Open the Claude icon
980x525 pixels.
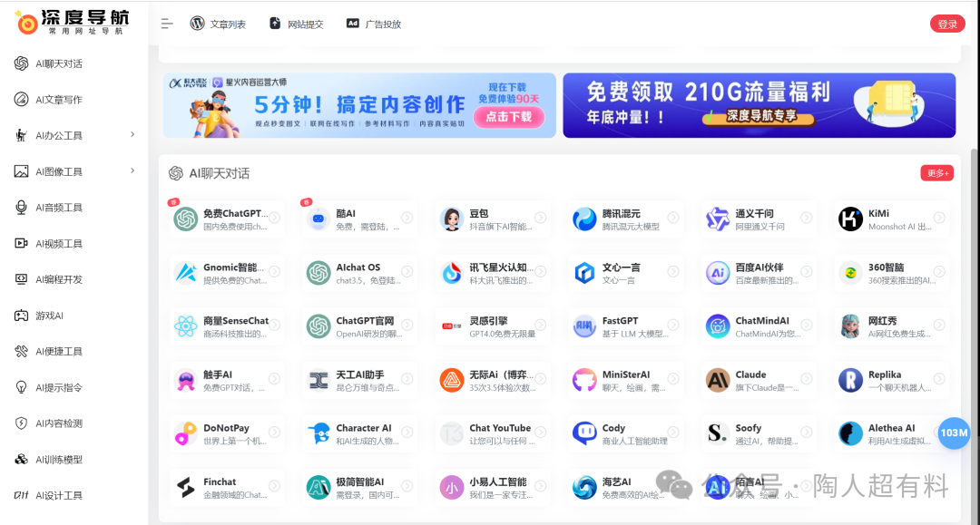coord(718,380)
